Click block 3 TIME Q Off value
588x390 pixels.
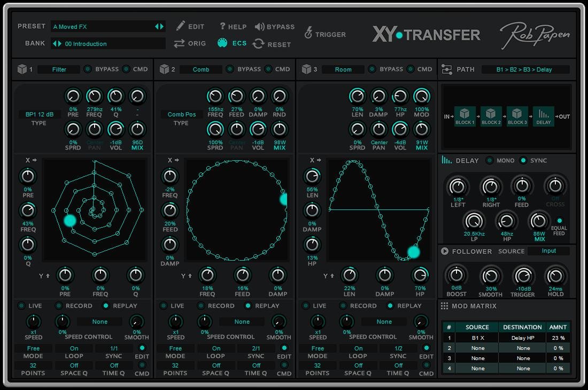[x=398, y=365]
